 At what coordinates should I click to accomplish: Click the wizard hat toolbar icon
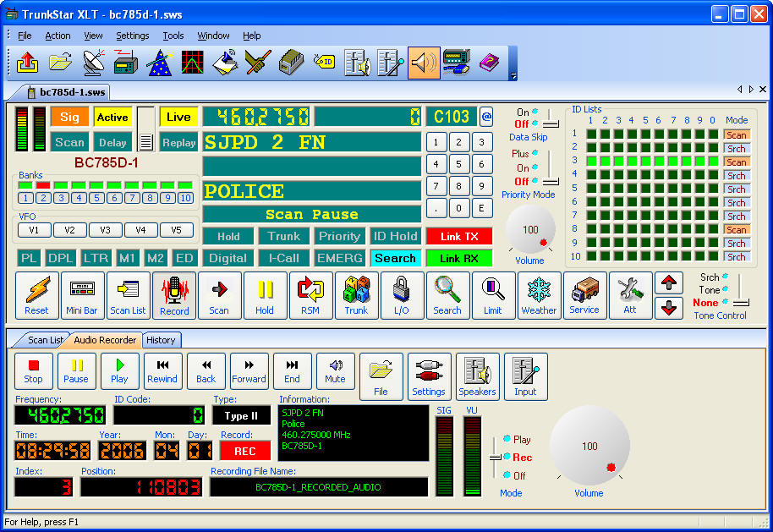[x=160, y=63]
